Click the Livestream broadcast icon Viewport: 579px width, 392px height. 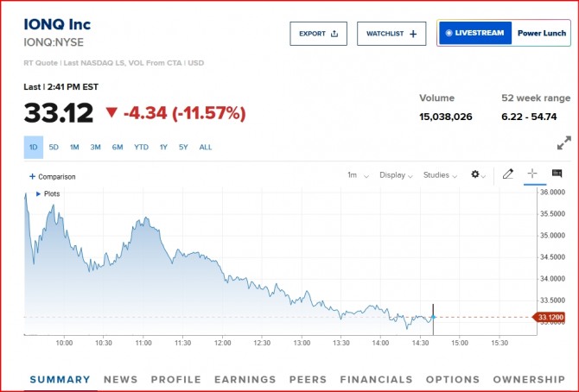[447, 34]
